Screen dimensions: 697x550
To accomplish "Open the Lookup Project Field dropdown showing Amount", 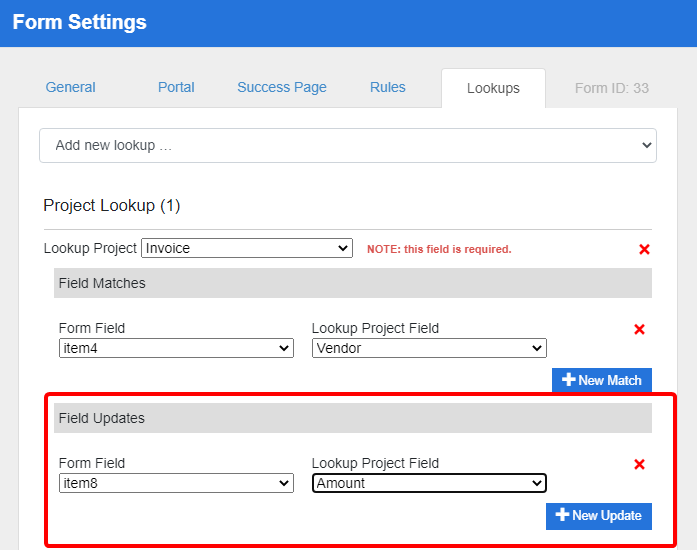I will (429, 483).
